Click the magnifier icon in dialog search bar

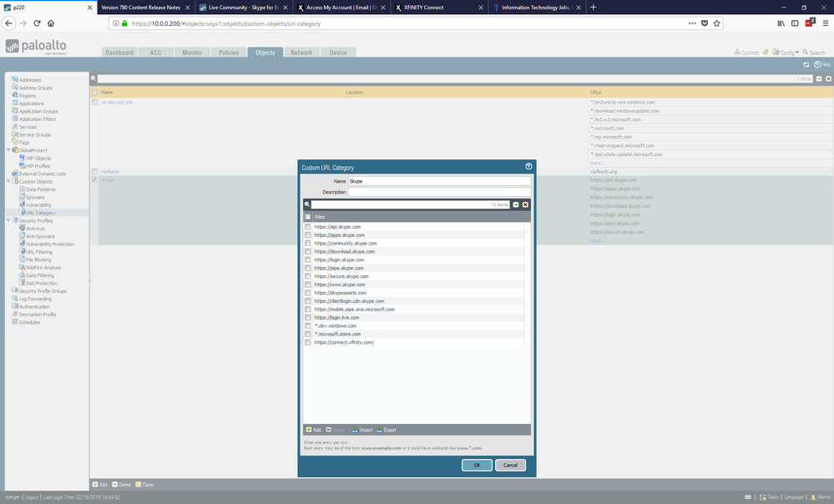(307, 204)
